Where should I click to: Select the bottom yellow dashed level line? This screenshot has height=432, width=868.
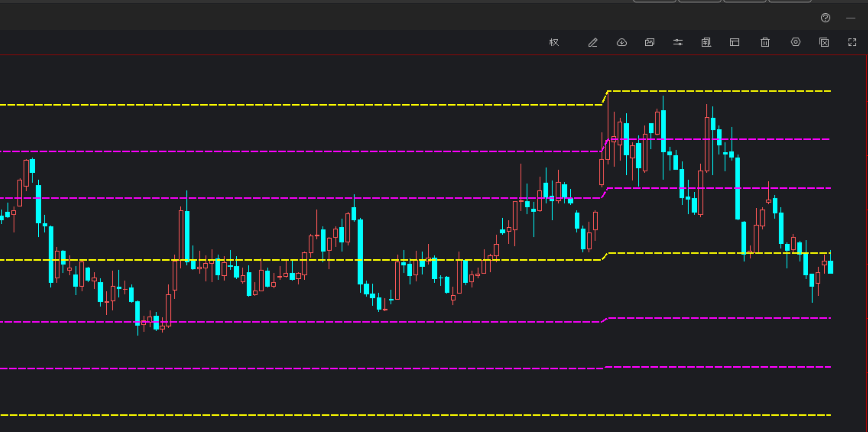pyautogui.click(x=415, y=415)
